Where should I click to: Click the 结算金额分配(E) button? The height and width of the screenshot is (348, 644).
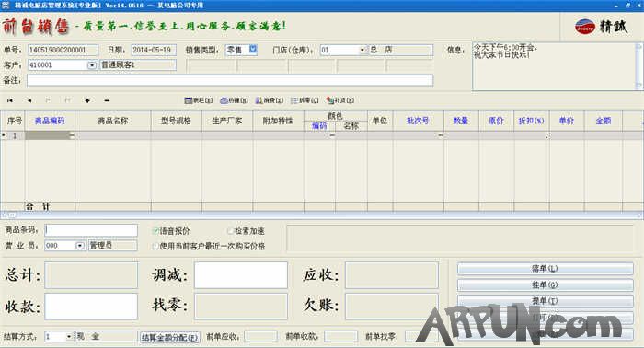click(170, 337)
